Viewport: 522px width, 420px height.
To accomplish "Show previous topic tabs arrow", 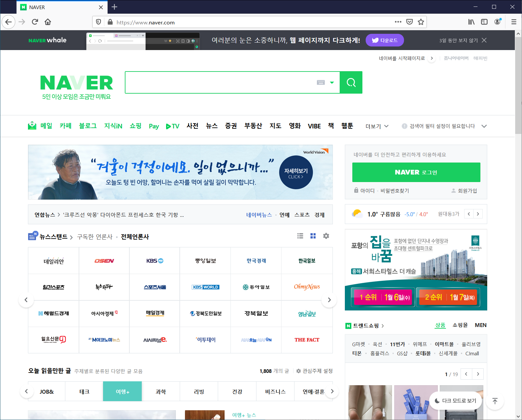I will [x=26, y=391].
